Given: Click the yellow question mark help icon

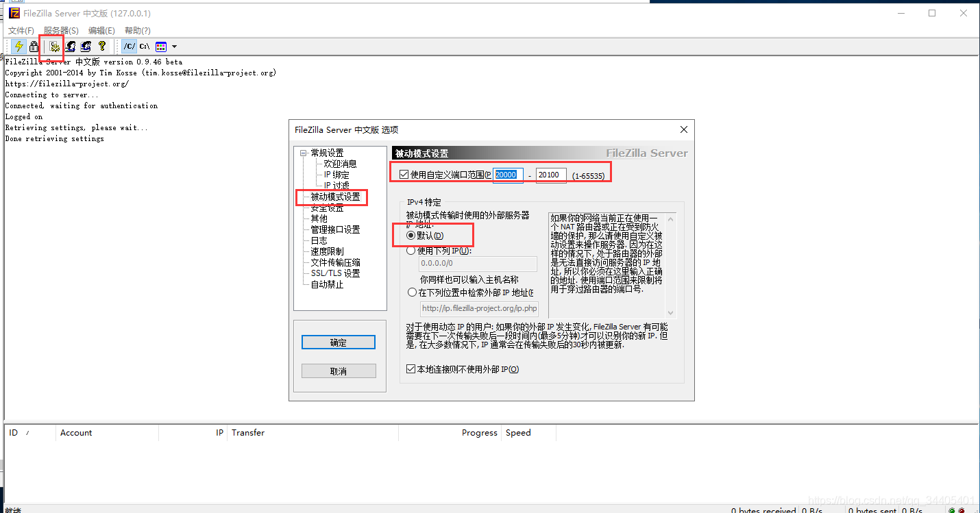Looking at the screenshot, I should click(x=102, y=47).
